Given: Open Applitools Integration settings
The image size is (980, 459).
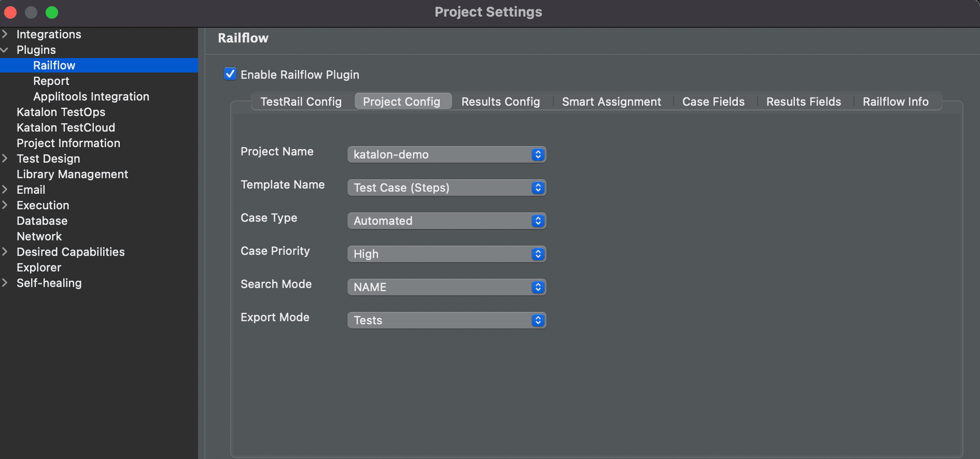Looking at the screenshot, I should tap(91, 96).
